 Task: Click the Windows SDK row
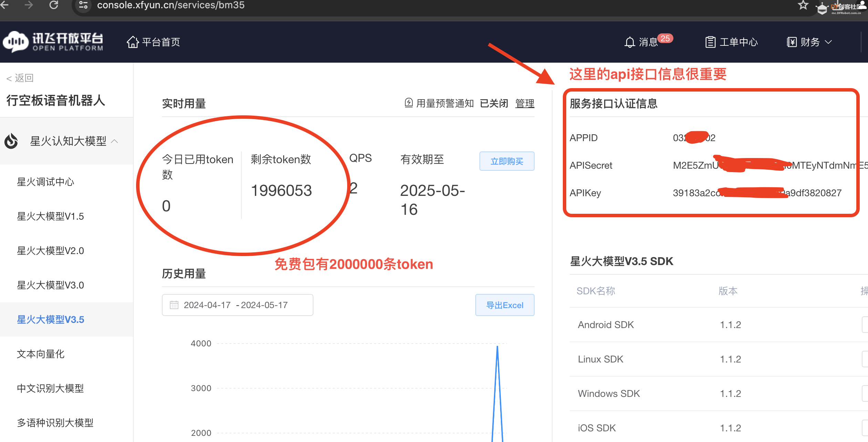[719, 393]
